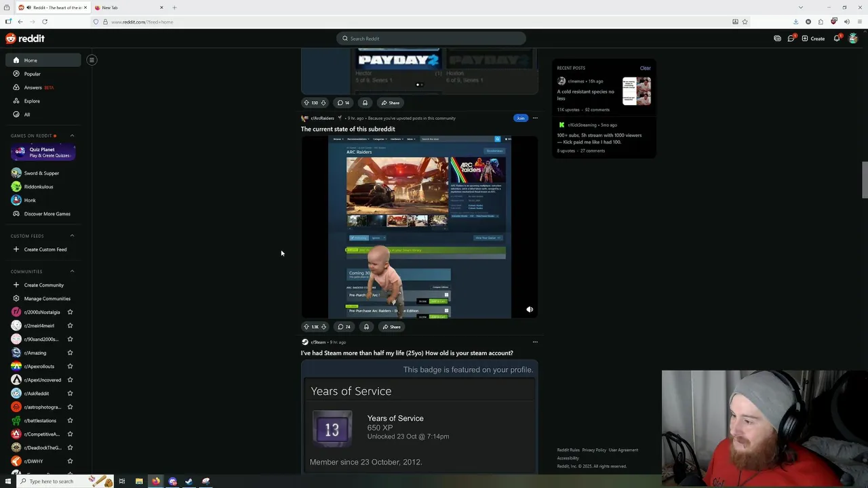Unmute the ArcRaiders video

[530, 310]
